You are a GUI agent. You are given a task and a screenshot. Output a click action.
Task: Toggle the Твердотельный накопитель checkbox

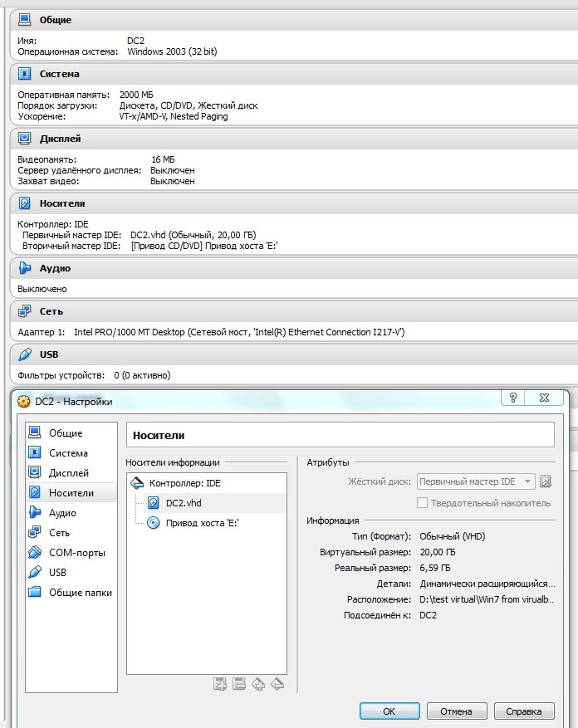point(422,503)
